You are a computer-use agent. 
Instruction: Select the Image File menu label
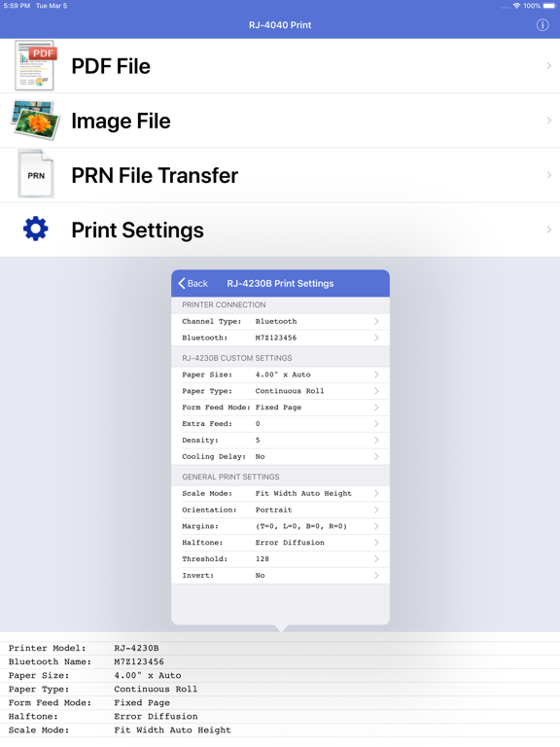pos(121,121)
